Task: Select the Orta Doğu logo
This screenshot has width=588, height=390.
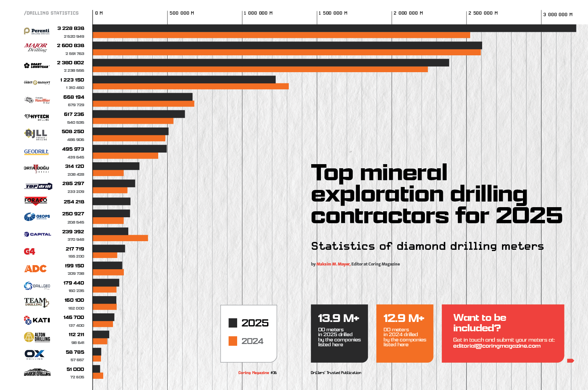Action: 37,169
